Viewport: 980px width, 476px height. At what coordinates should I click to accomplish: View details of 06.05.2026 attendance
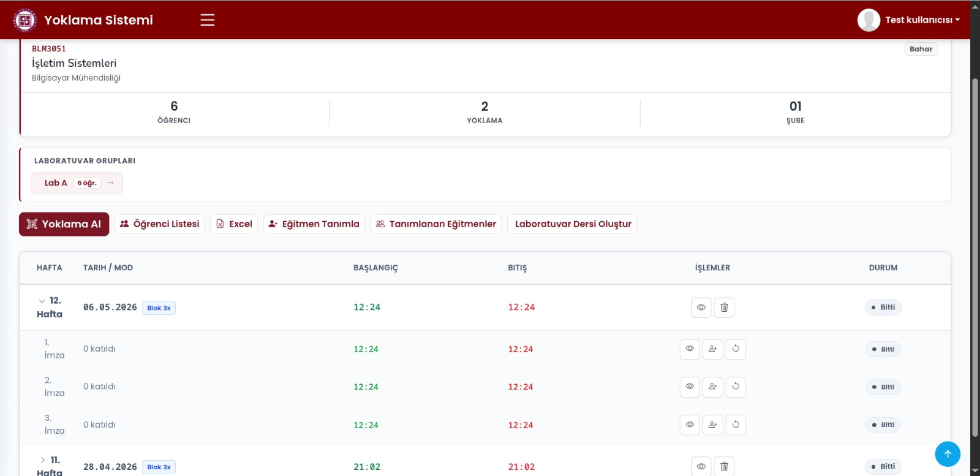(701, 308)
